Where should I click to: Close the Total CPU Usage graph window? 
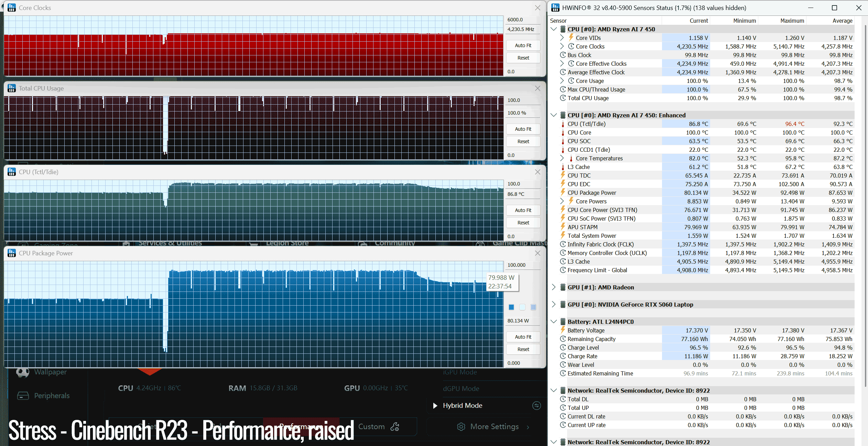(x=538, y=88)
